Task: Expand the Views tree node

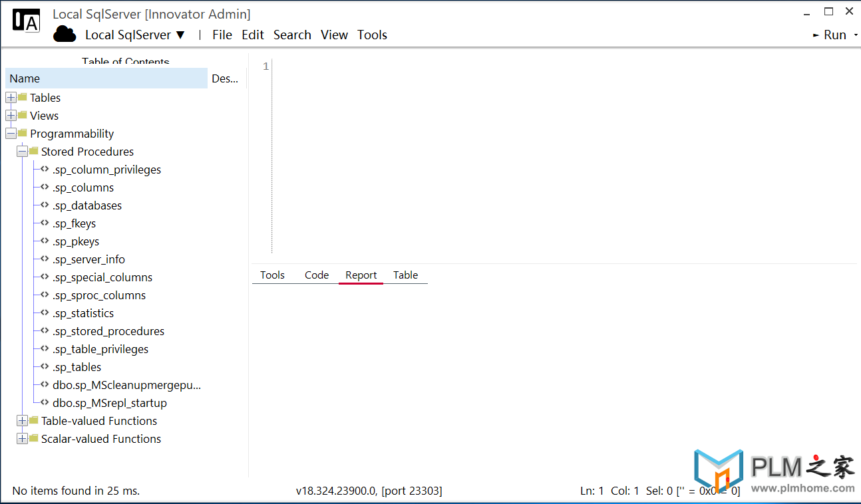Action: 11,116
